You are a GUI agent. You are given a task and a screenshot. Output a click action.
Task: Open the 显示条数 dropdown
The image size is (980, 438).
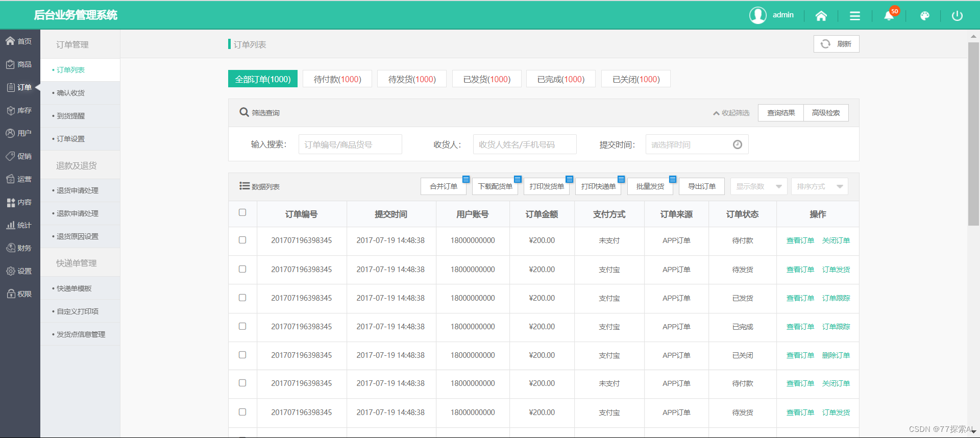758,186
